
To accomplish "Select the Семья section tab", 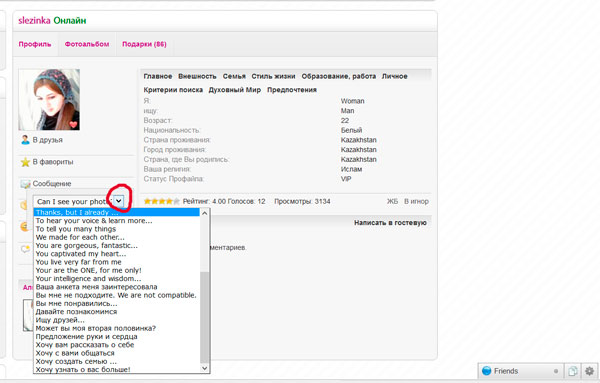I will pyautogui.click(x=234, y=76).
